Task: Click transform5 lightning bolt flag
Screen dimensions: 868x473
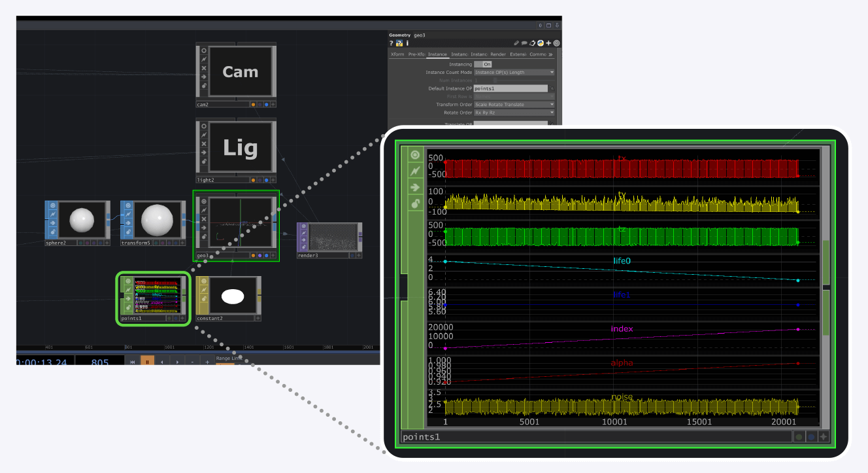Action: coord(128,214)
